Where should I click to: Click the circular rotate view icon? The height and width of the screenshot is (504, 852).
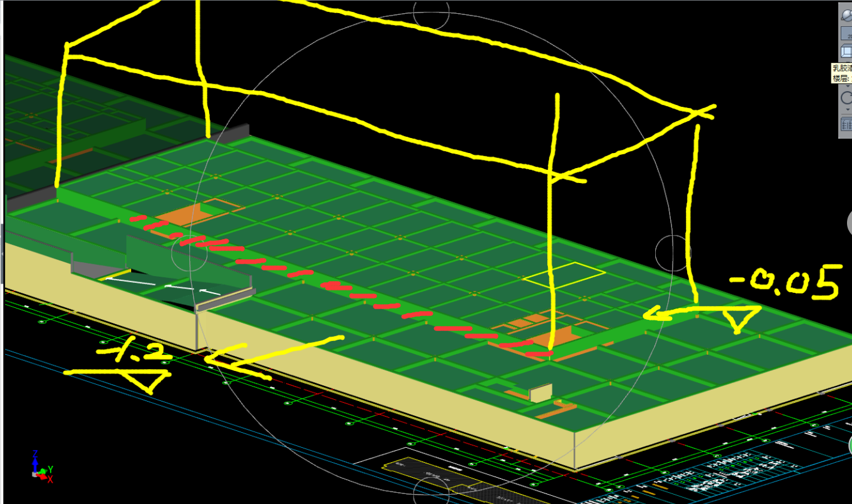pos(846,97)
